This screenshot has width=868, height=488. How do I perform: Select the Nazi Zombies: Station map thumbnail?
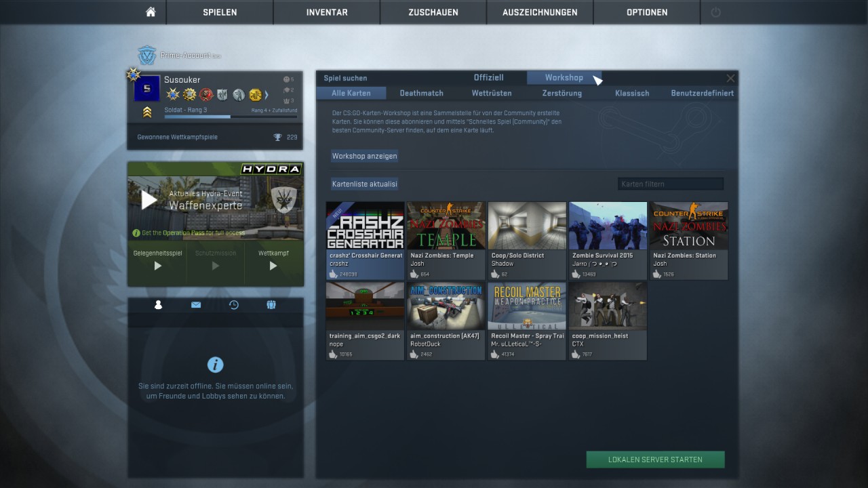[689, 226]
